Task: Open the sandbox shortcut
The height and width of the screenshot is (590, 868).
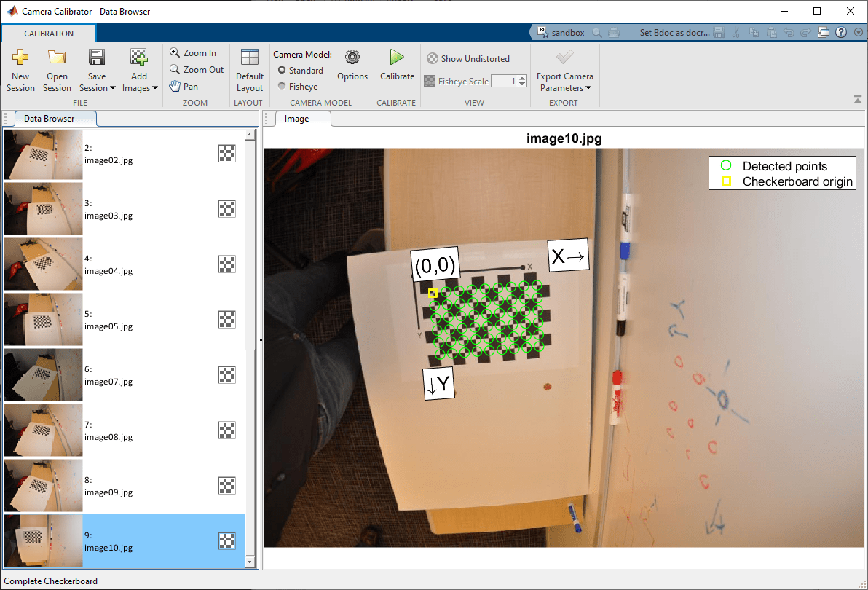Action: pos(561,33)
